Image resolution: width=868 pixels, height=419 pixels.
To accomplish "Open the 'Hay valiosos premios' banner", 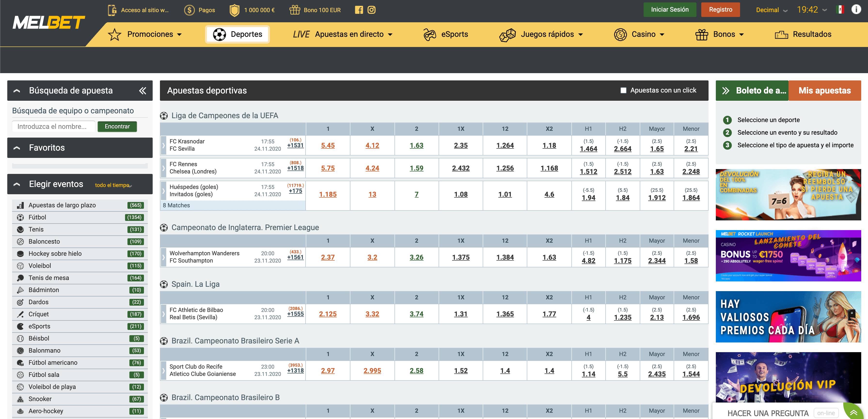I will pyautogui.click(x=788, y=317).
